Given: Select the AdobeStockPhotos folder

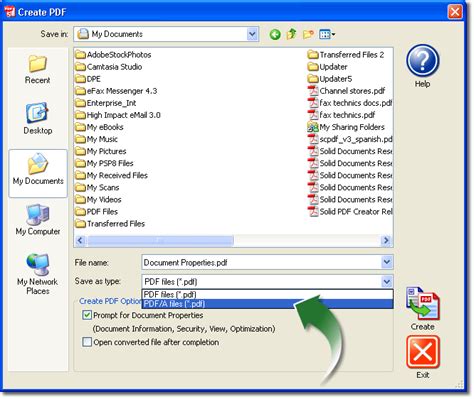Looking at the screenshot, I should click(x=113, y=55).
